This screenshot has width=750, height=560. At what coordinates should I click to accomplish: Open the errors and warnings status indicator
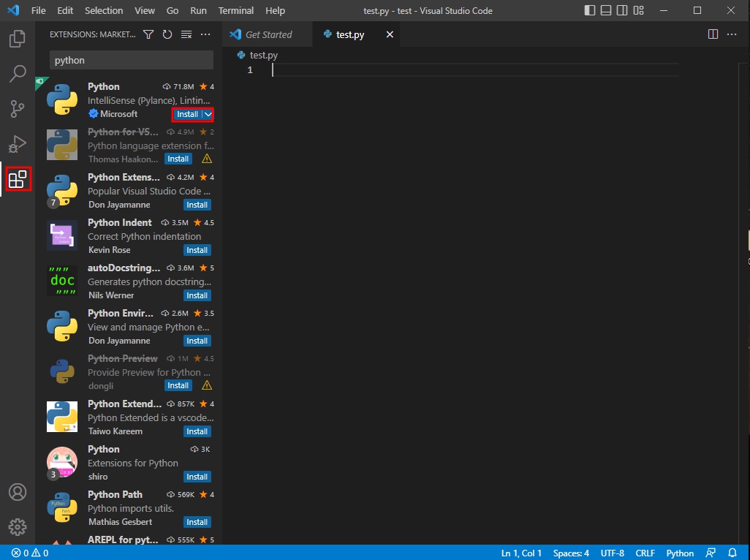click(30, 553)
